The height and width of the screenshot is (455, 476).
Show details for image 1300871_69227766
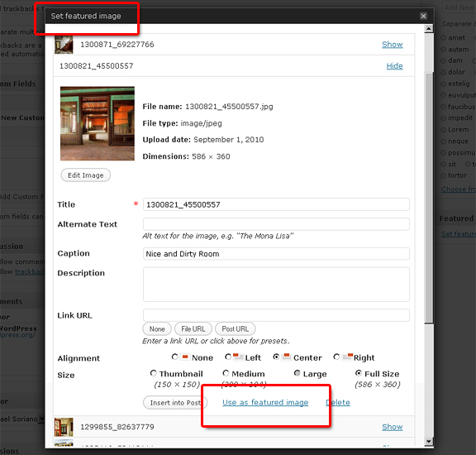(393, 45)
